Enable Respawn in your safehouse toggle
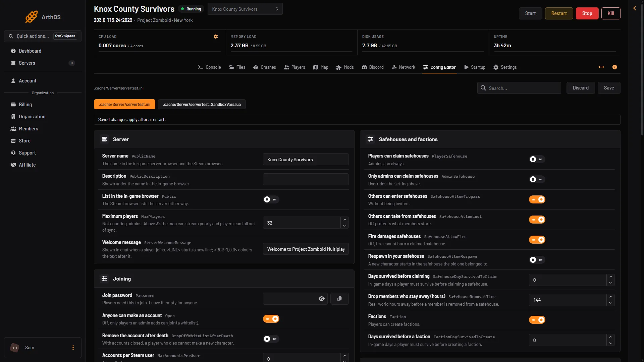 click(x=537, y=260)
